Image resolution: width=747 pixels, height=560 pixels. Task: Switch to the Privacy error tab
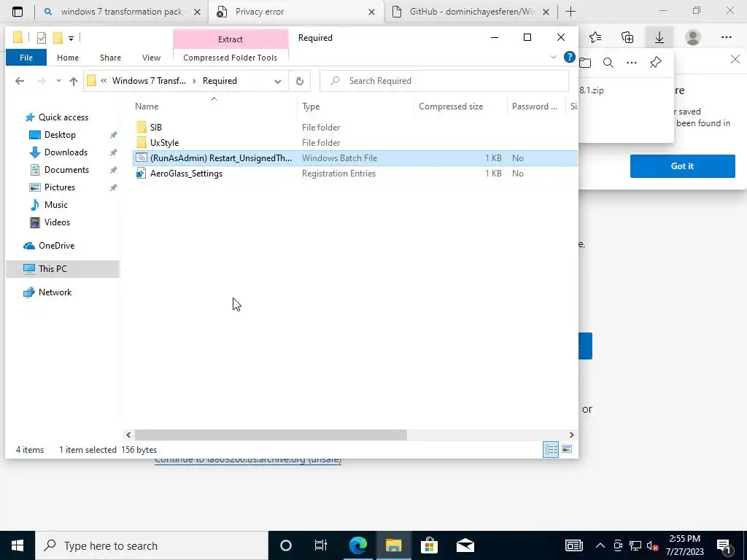pos(295,12)
